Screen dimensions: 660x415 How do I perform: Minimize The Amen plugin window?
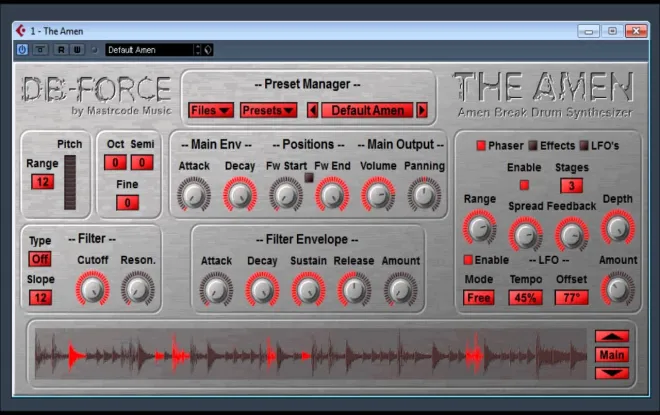click(x=588, y=31)
